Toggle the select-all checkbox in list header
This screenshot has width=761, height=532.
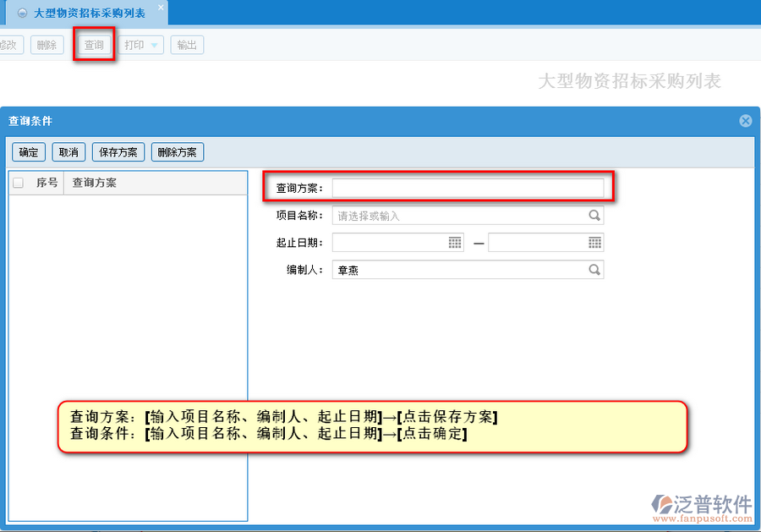point(19,183)
